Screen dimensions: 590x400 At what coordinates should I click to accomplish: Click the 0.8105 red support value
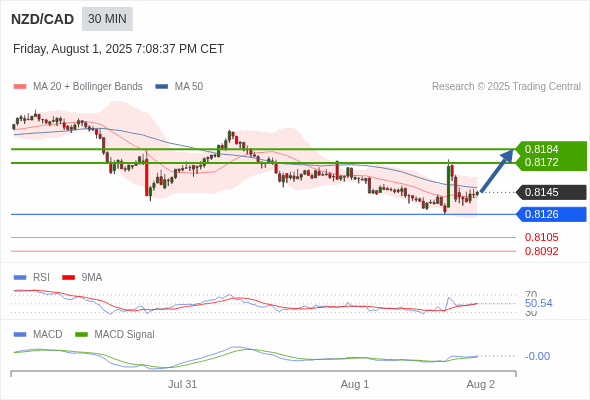[541, 237]
